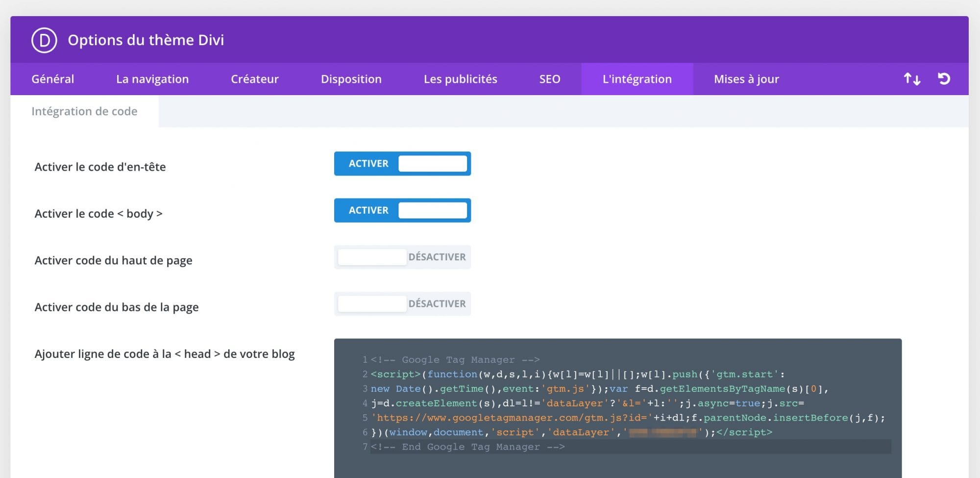Viewport: 980px width, 478px height.
Task: Toggle the header code switch (Activer le code d'en-tête)
Action: (402, 163)
